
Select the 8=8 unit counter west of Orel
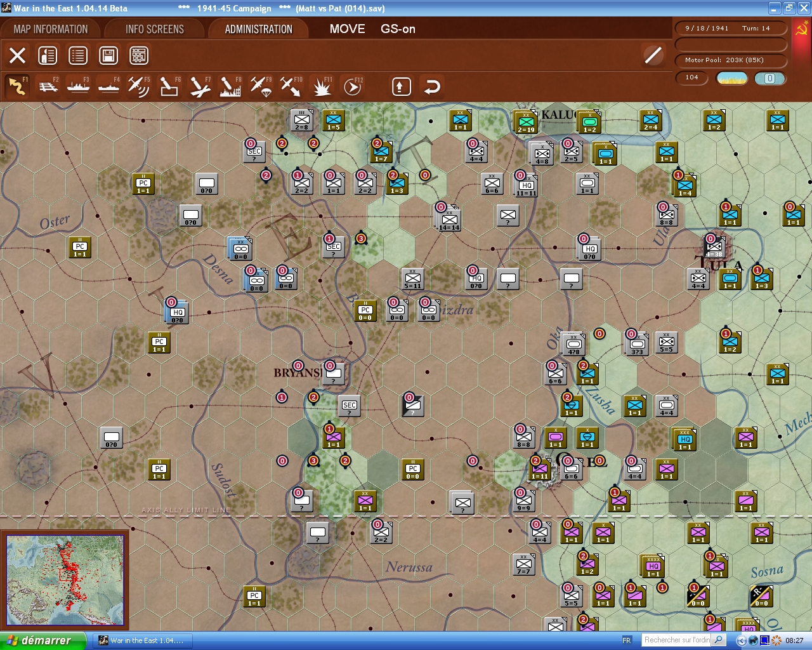524,438
